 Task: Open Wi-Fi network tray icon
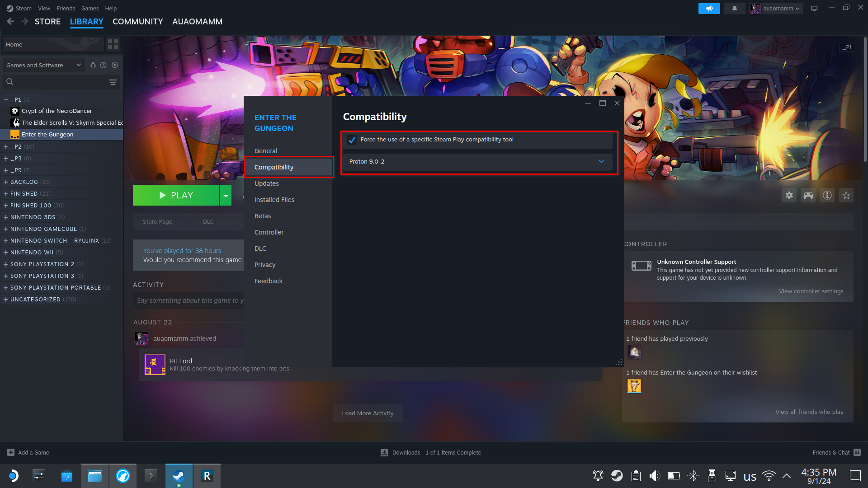pyautogui.click(x=769, y=476)
